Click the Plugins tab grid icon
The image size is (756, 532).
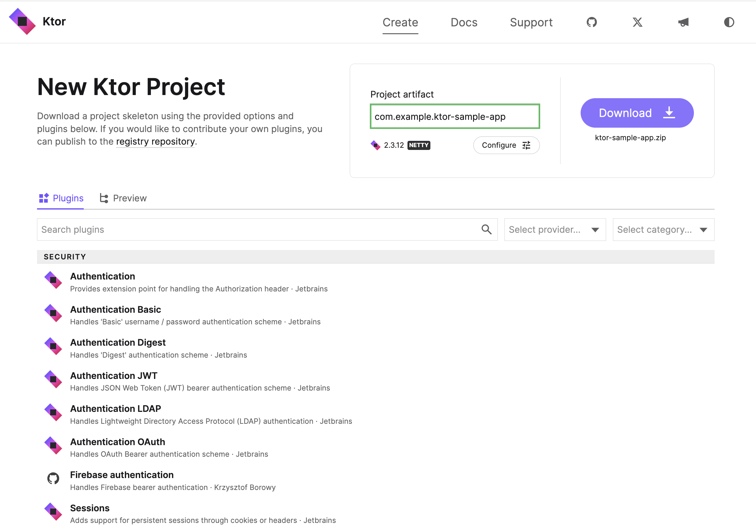(44, 198)
